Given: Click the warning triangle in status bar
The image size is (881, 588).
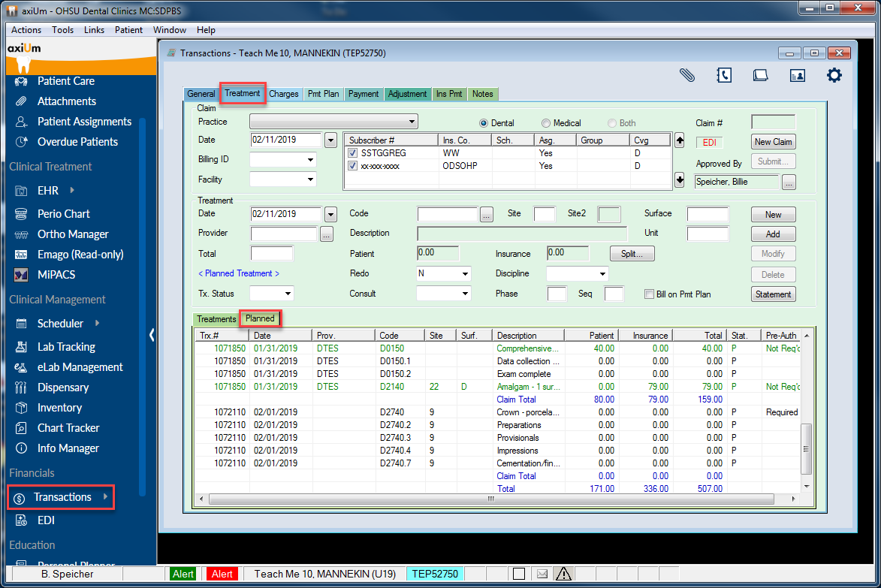Looking at the screenshot, I should click(563, 574).
